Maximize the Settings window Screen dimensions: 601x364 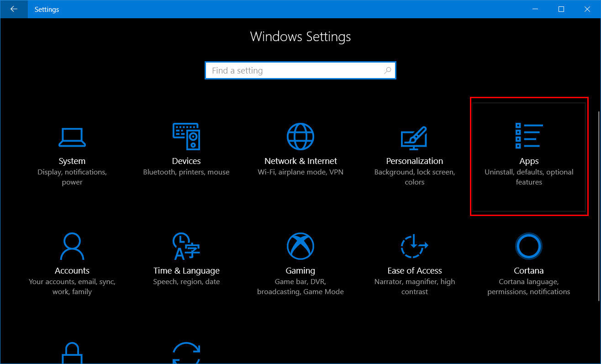click(x=561, y=9)
